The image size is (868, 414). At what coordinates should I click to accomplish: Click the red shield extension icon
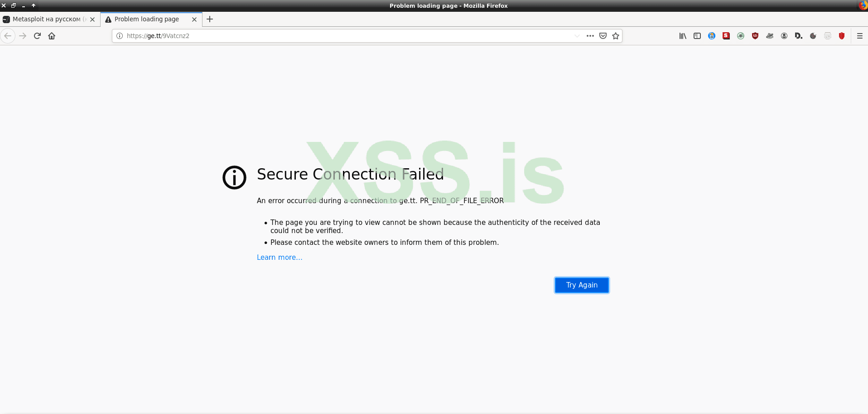coord(842,36)
